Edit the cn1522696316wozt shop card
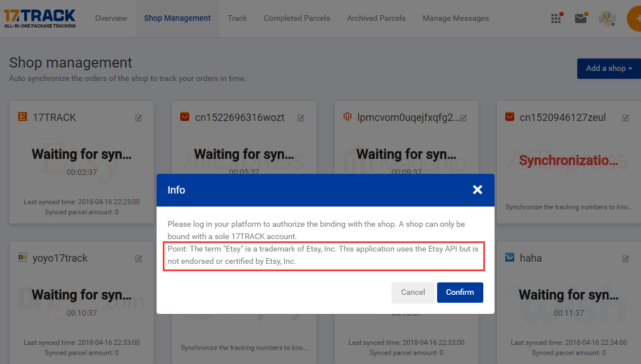 coord(301,118)
